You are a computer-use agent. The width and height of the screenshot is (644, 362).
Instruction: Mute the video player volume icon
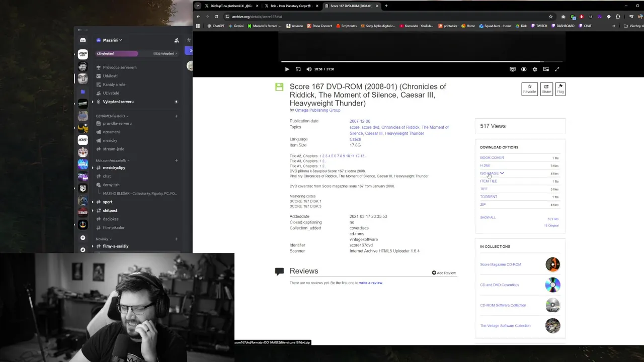click(x=309, y=69)
